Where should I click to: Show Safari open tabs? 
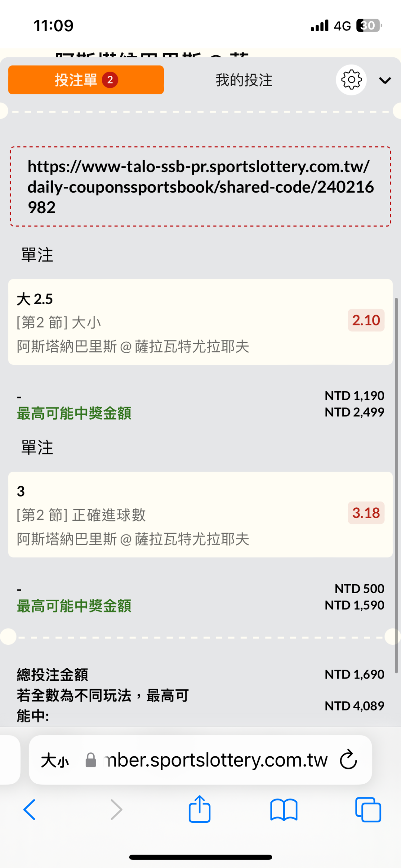pos(368,809)
